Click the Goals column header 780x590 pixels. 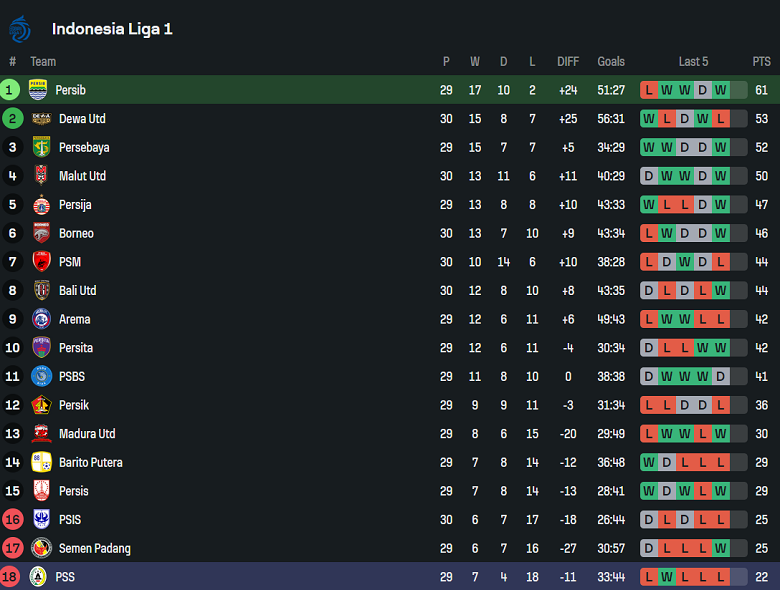click(611, 62)
